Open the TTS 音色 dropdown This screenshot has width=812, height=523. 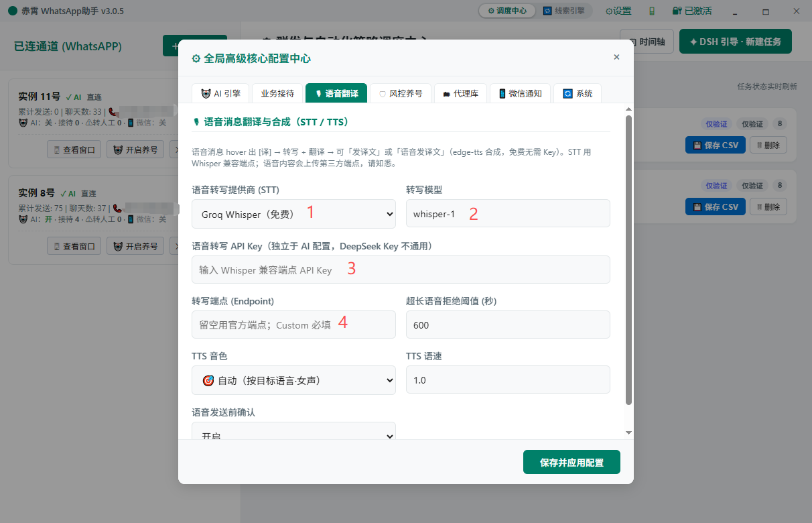[x=293, y=380]
